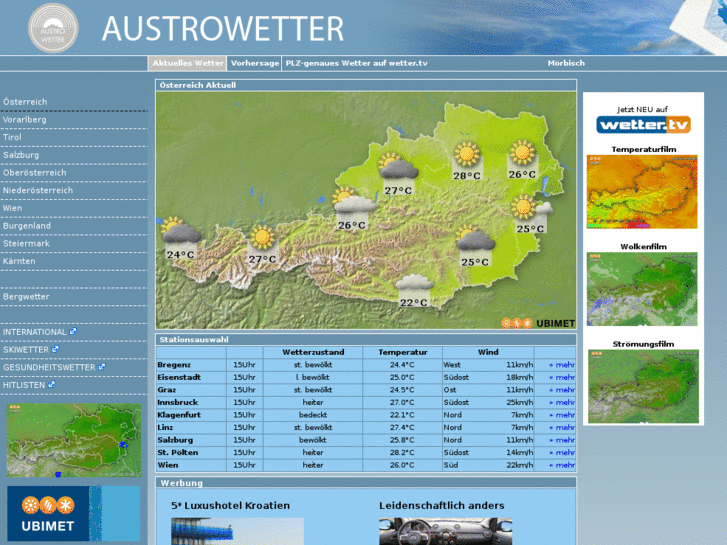Select Österreich in the left menu
Screen dimensions: 727x545
tap(25, 102)
